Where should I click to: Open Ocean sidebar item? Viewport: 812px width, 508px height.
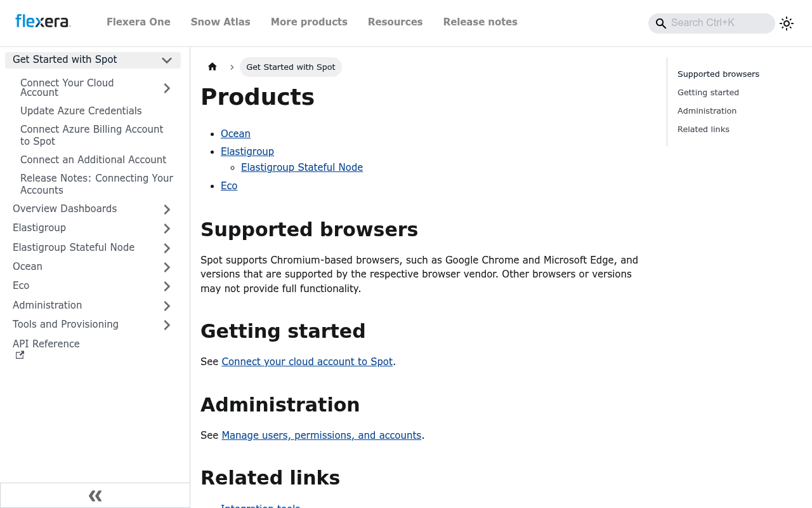tap(27, 267)
